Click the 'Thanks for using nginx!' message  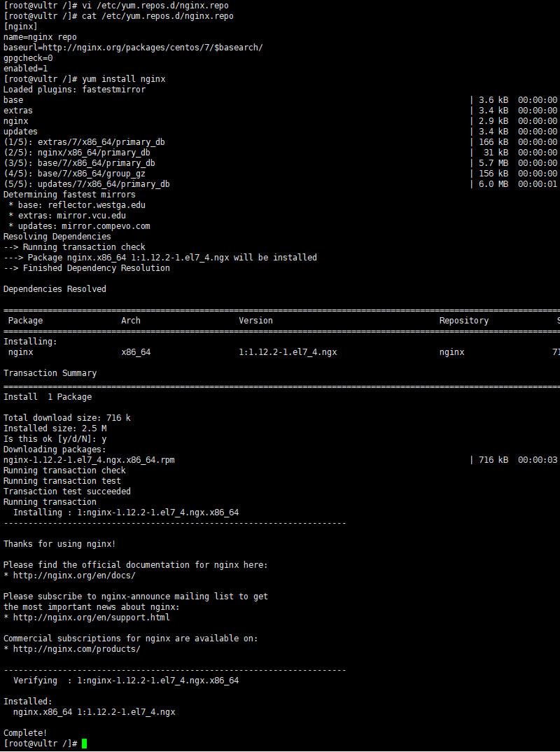59,544
